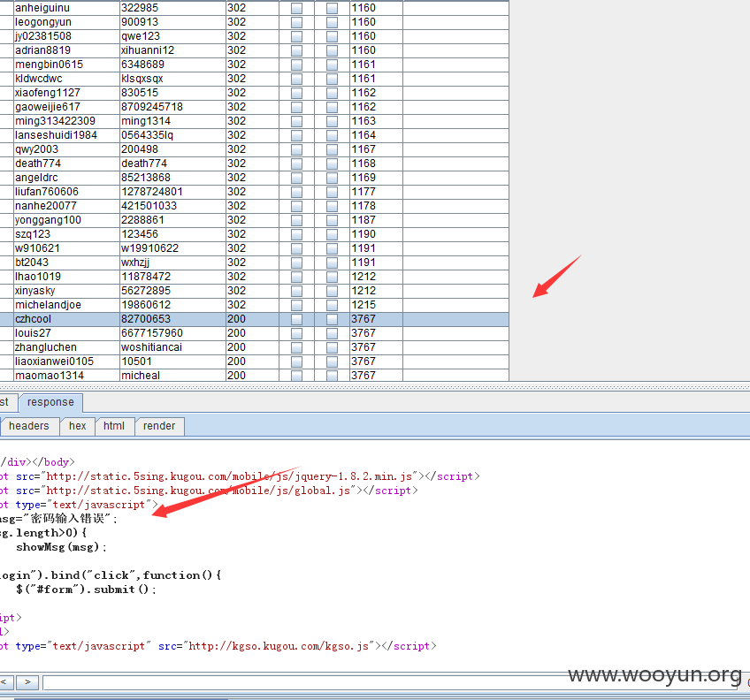Viewport: 750px width, 700px height.
Task: Toggle first checkbox in czhcool row
Action: click(x=296, y=319)
